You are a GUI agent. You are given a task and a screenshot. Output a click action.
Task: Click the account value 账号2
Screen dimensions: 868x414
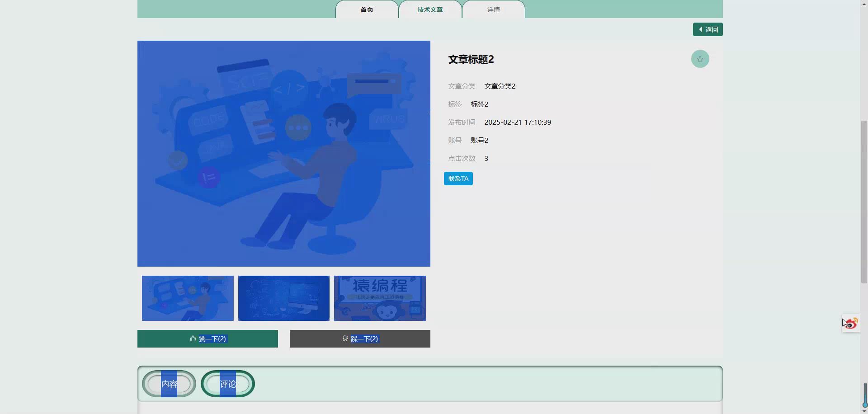(x=479, y=140)
